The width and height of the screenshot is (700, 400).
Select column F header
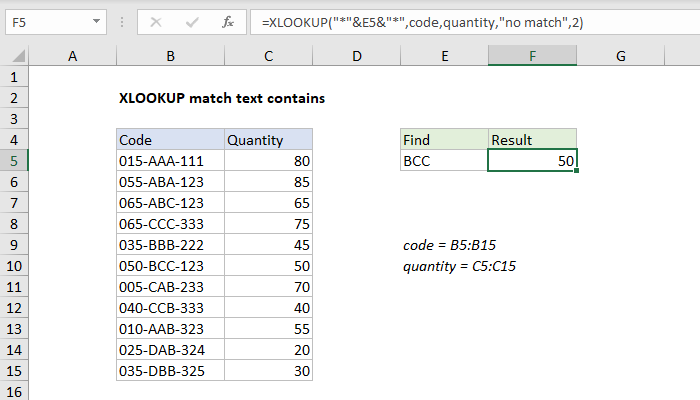click(x=532, y=58)
